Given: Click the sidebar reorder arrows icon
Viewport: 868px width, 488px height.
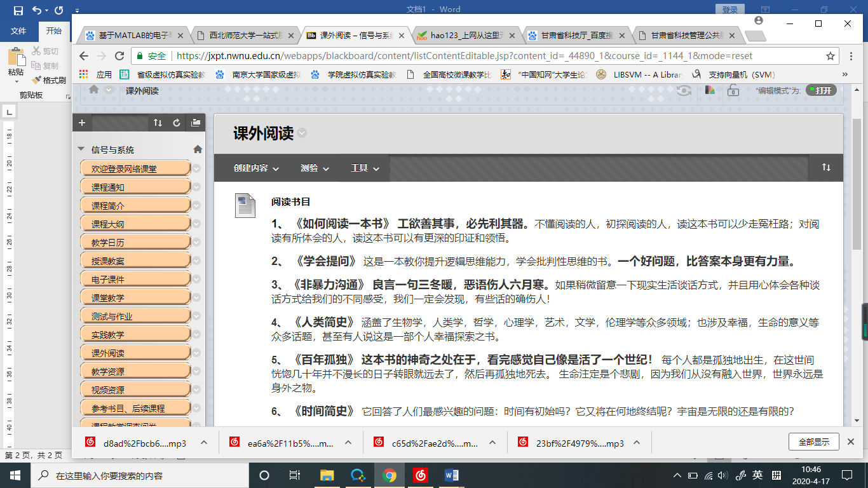Looking at the screenshot, I should click(158, 123).
